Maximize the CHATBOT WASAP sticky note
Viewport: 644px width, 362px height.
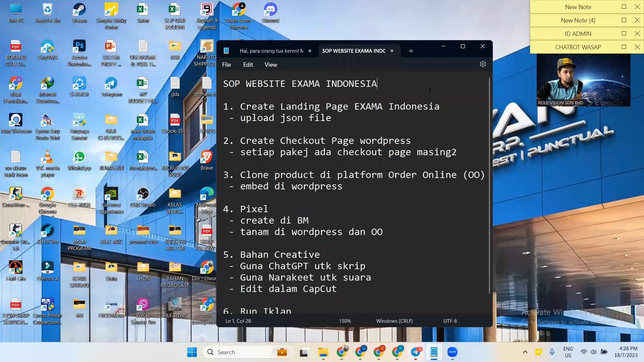tap(624, 47)
